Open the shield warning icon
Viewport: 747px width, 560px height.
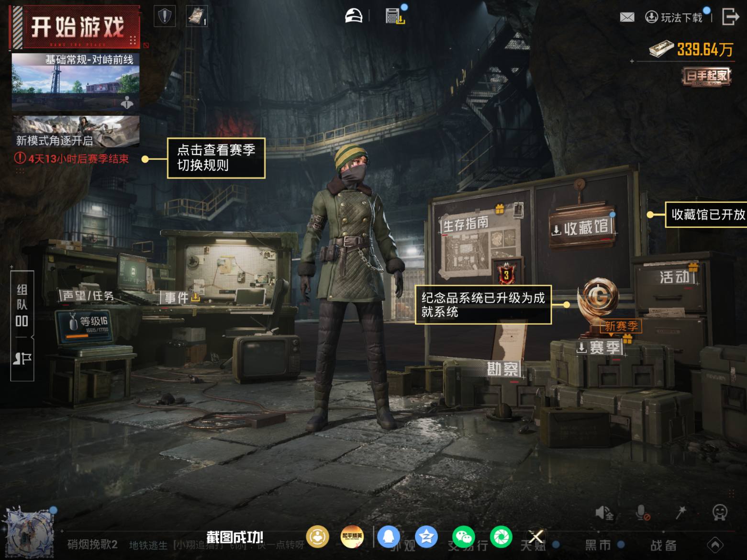165,16
